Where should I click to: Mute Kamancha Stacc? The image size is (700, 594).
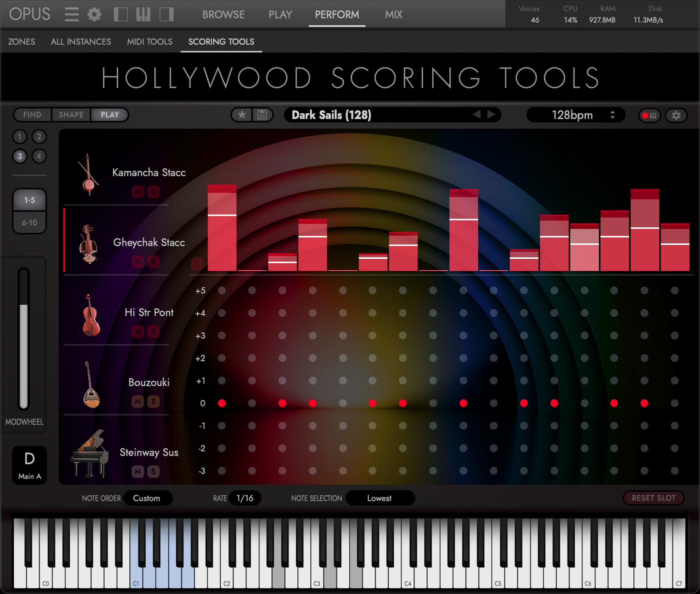click(x=138, y=192)
